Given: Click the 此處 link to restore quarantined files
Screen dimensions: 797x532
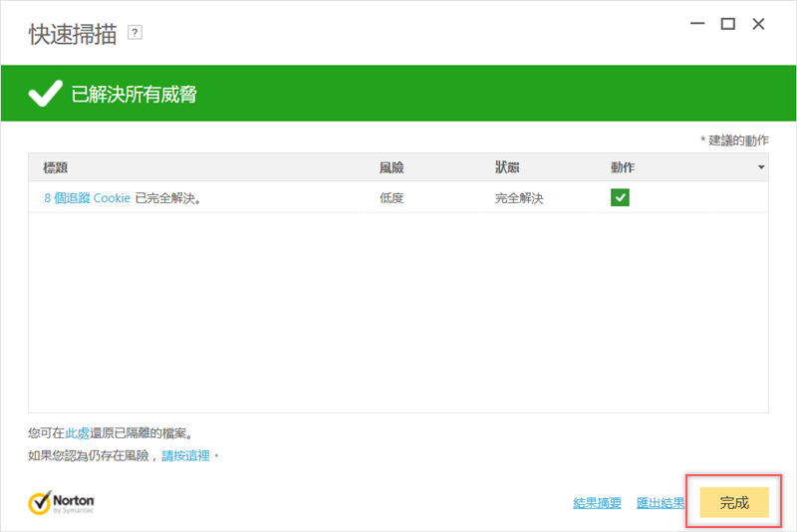Looking at the screenshot, I should tap(78, 433).
